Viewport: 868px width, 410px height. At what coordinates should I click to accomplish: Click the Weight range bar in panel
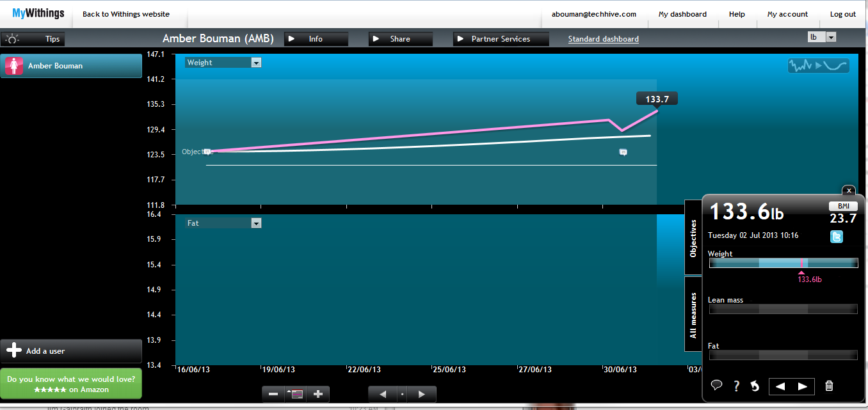tap(783, 263)
